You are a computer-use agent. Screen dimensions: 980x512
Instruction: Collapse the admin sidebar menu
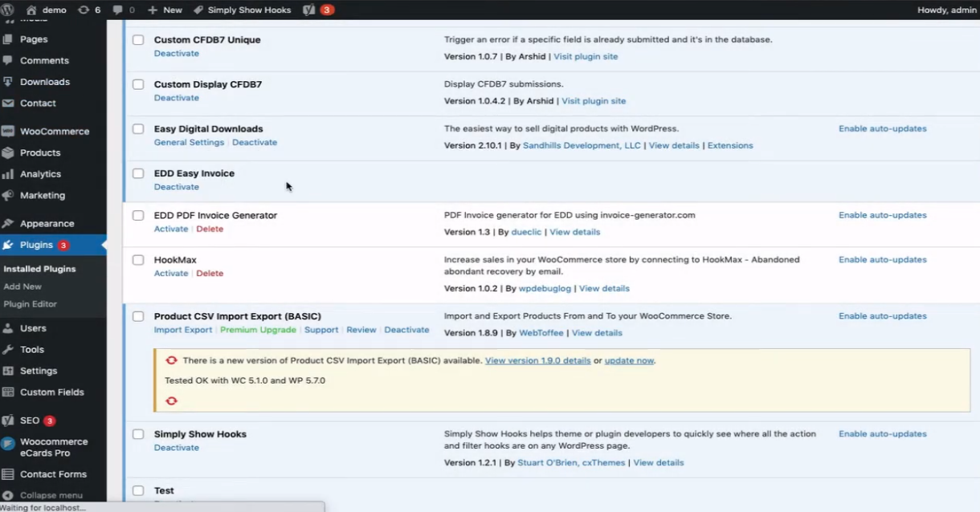pos(51,495)
